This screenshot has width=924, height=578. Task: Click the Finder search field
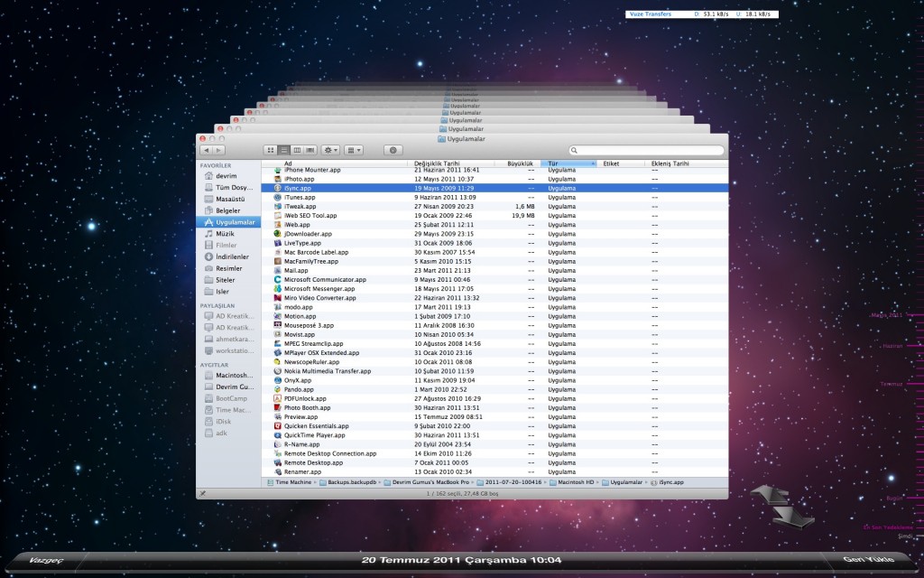click(x=646, y=151)
